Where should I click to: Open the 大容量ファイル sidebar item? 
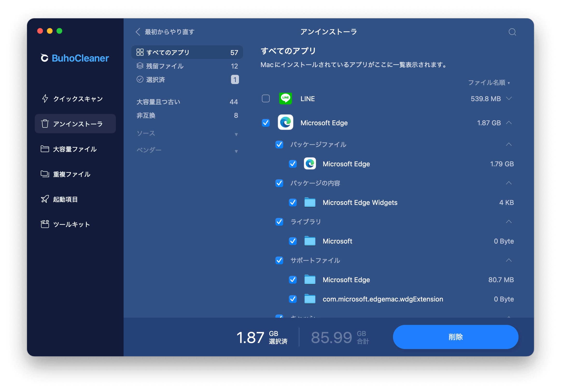pyautogui.click(x=75, y=149)
